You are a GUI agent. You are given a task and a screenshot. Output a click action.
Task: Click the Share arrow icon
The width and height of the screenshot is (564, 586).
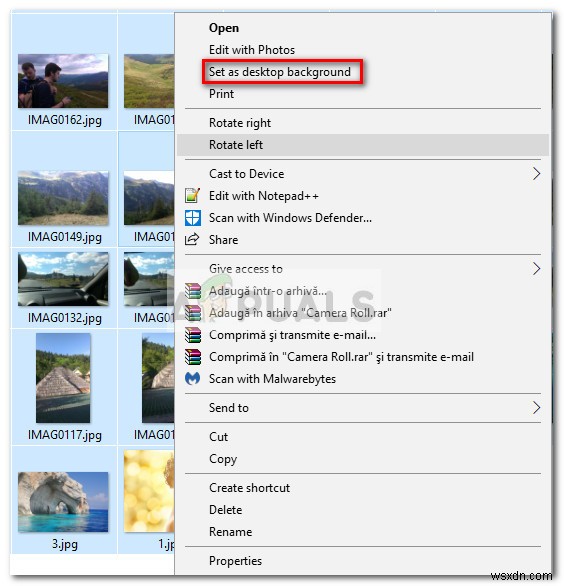coord(192,239)
